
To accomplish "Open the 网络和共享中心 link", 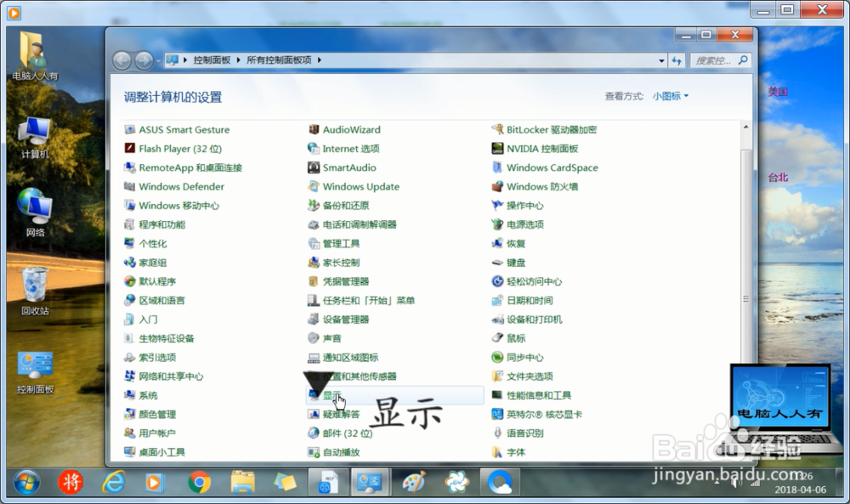I will coord(172,377).
